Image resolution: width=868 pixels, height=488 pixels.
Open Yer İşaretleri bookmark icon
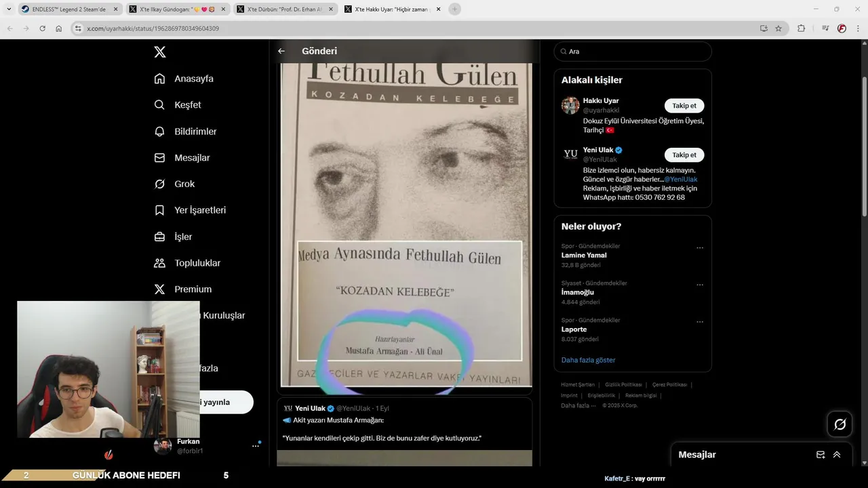(x=159, y=210)
